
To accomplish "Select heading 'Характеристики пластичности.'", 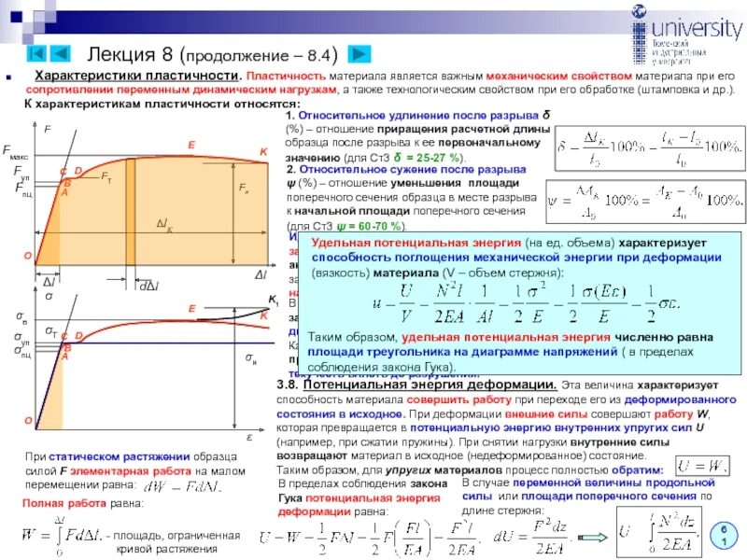I will pos(138,76).
